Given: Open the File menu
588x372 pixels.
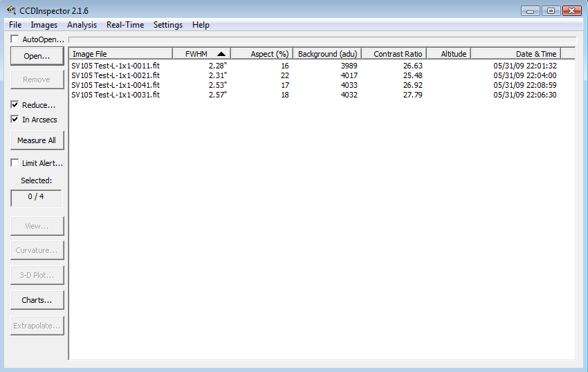Looking at the screenshot, I should (15, 25).
